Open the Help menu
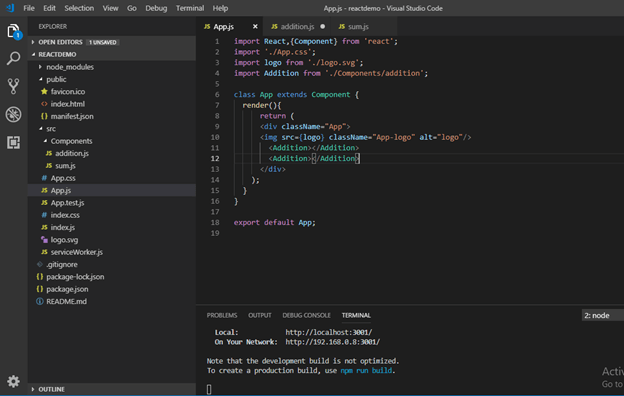 click(220, 8)
